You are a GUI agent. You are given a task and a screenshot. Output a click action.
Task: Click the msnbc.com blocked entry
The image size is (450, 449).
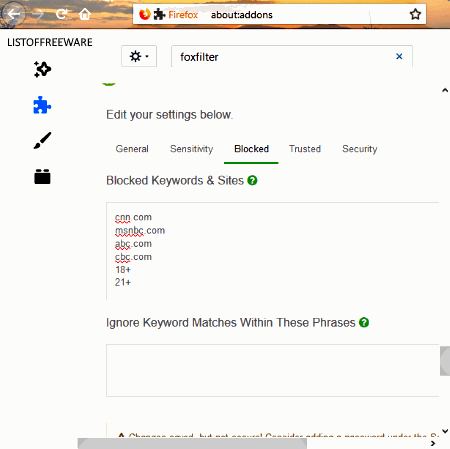click(140, 231)
